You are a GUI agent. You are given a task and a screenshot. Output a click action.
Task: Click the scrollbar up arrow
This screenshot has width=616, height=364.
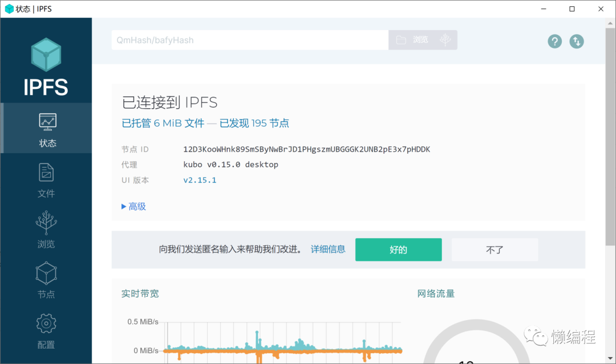(610, 23)
